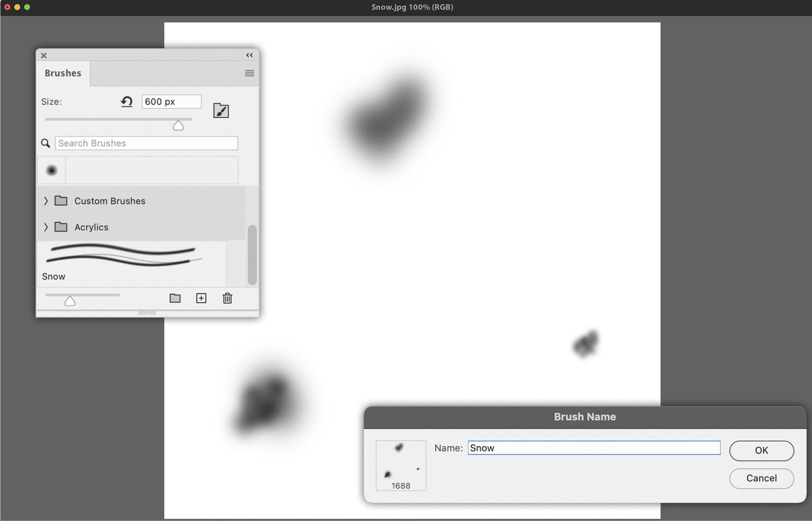The height and width of the screenshot is (521, 812).
Task: Create a new brush group with folder icon
Action: 175,298
